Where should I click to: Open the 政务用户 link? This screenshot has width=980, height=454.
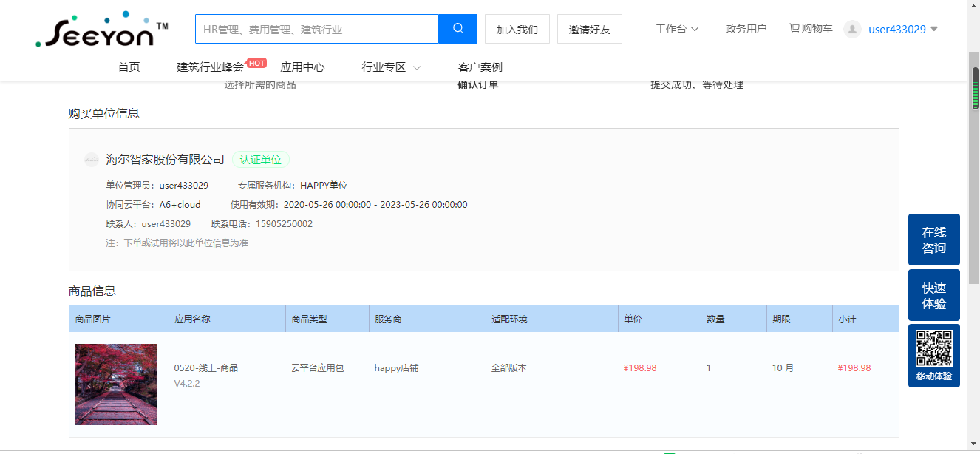746,29
